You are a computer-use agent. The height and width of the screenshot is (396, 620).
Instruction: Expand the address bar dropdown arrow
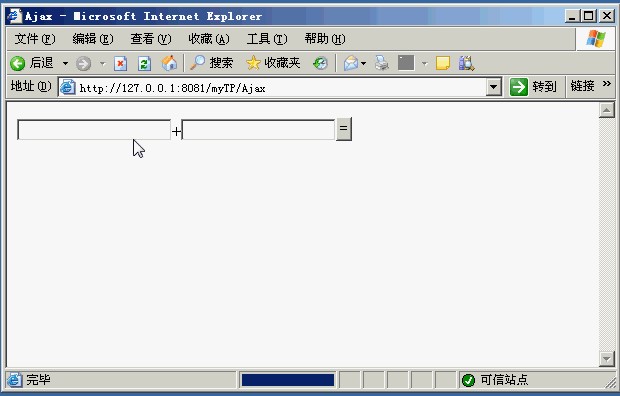tap(493, 87)
